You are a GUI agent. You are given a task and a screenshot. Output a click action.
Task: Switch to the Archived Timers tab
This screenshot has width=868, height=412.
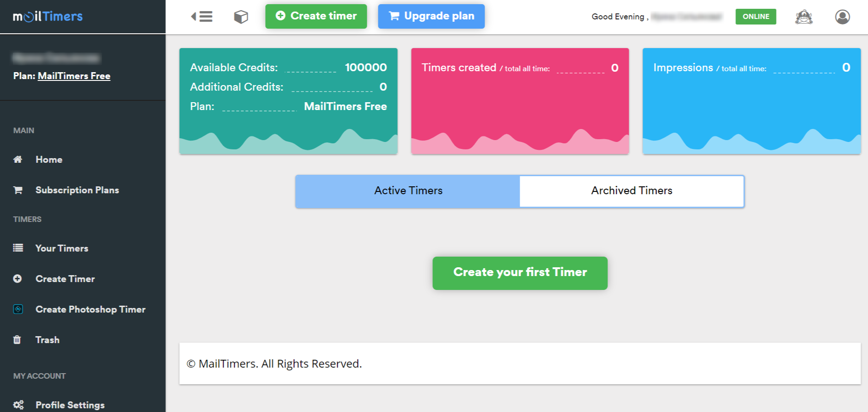tap(631, 191)
